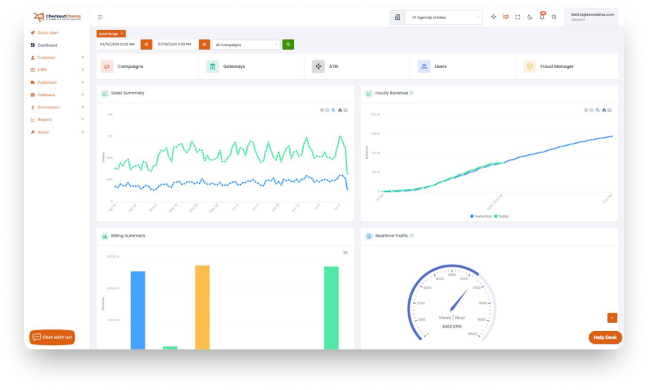Enter fullscreen using the expand icon
Screen dimensions: 648x390
pyautogui.click(x=517, y=17)
